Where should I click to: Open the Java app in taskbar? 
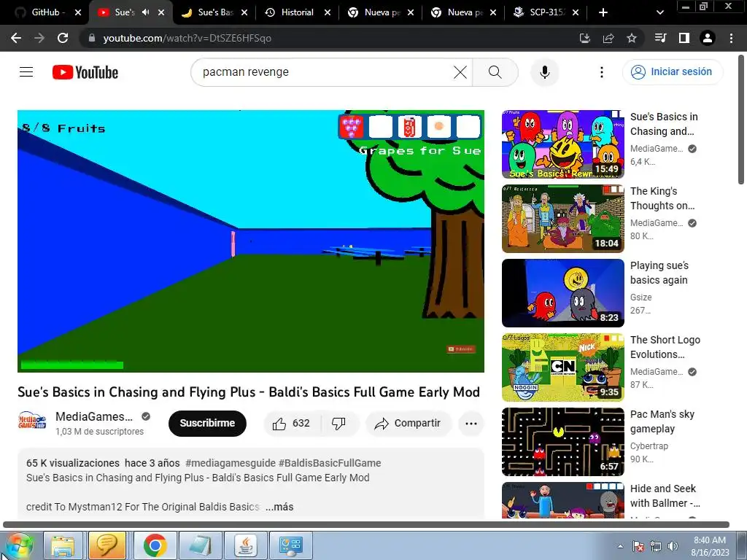coord(245,545)
